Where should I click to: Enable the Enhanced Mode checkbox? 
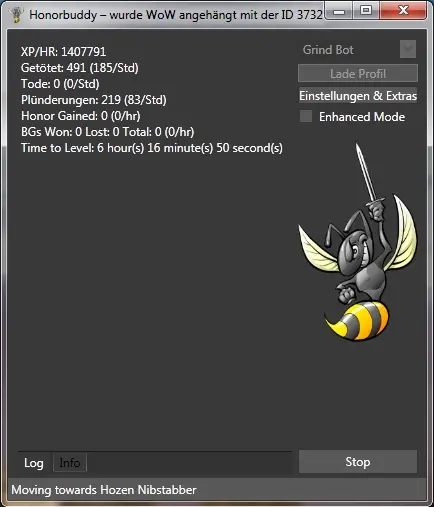click(x=306, y=116)
